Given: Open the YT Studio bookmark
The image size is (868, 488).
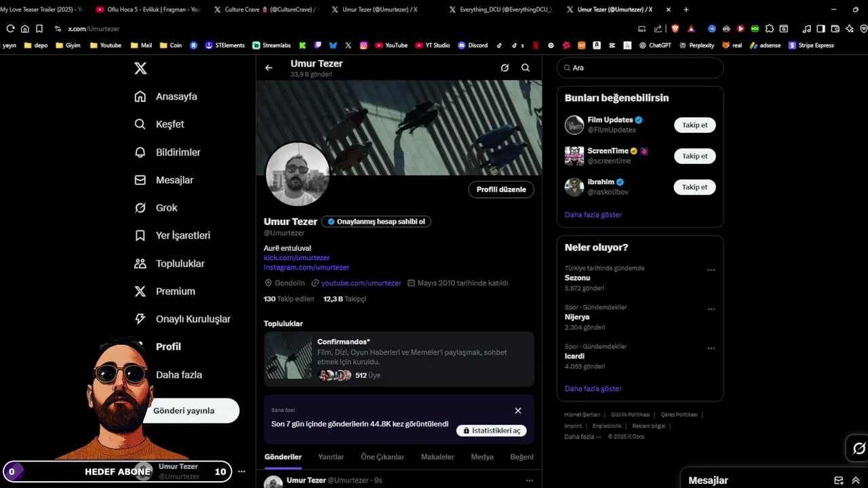Looking at the screenshot, I should point(432,45).
